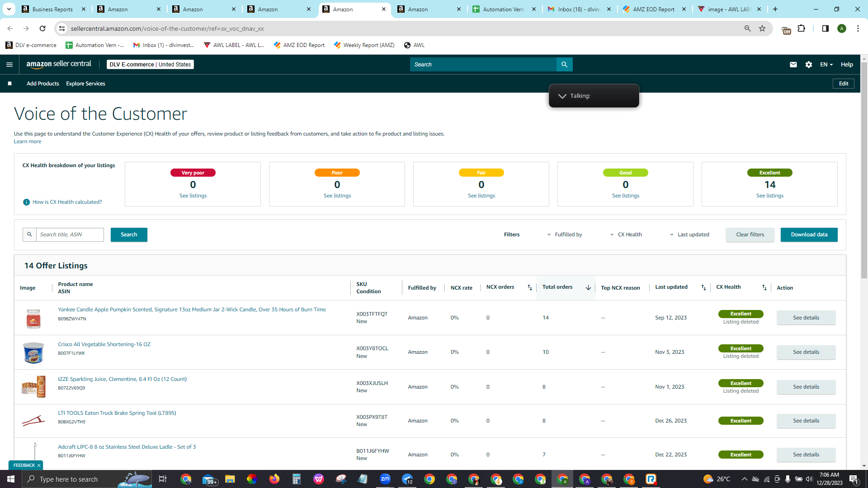
Task: Open How is CX Health calculated link
Action: tap(67, 202)
